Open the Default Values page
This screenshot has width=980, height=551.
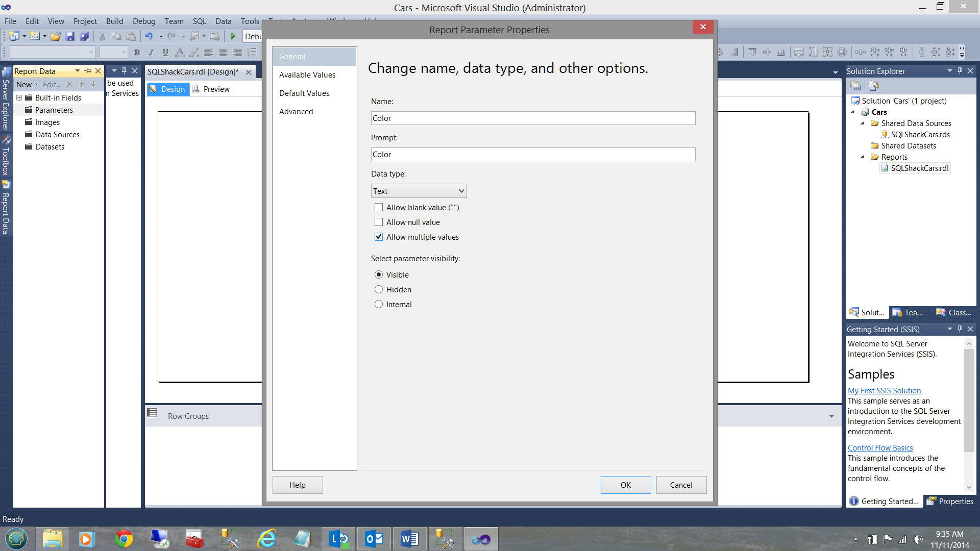pos(304,93)
